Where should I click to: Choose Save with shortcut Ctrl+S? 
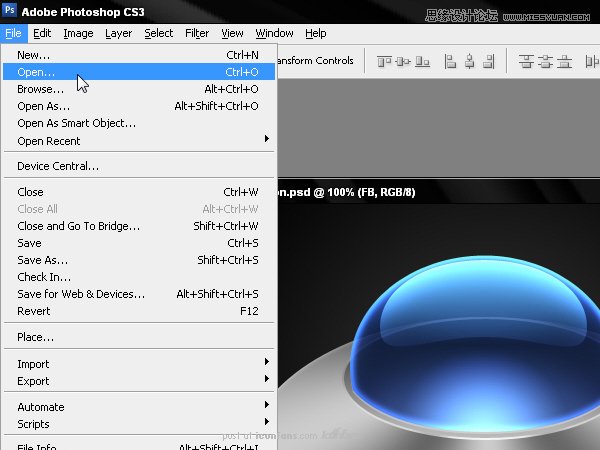139,243
